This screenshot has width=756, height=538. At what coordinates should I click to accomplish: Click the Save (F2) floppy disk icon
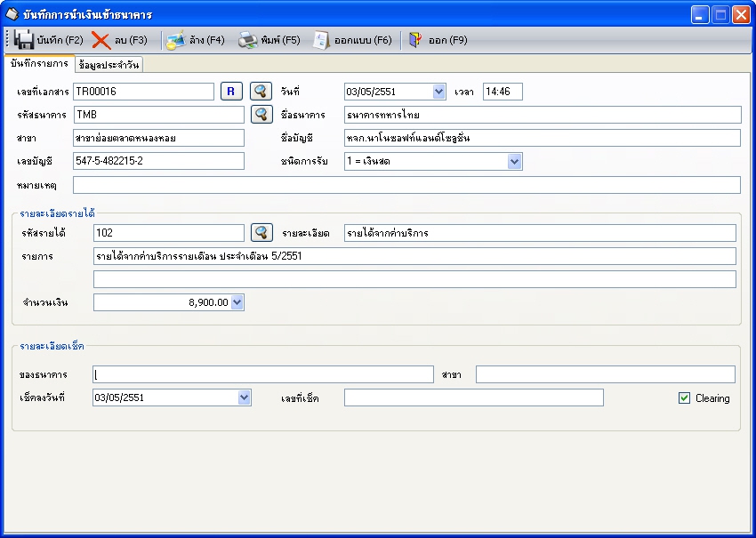click(25, 40)
